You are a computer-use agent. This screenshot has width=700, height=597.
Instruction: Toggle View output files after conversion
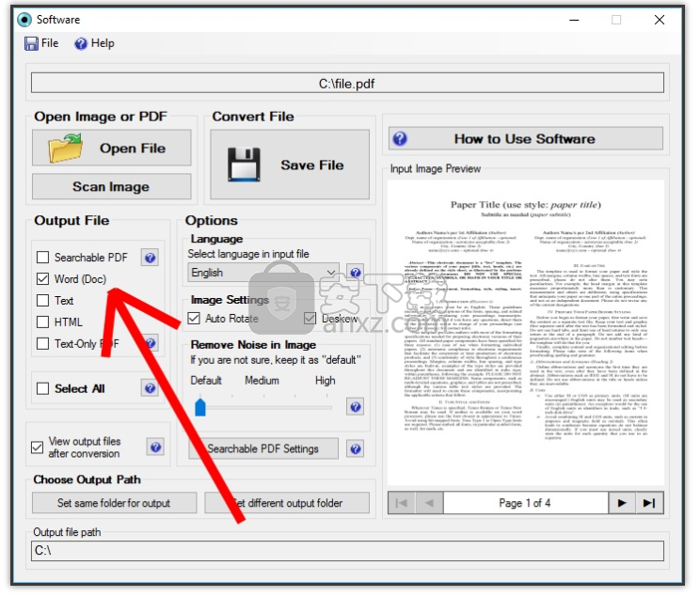pos(38,448)
